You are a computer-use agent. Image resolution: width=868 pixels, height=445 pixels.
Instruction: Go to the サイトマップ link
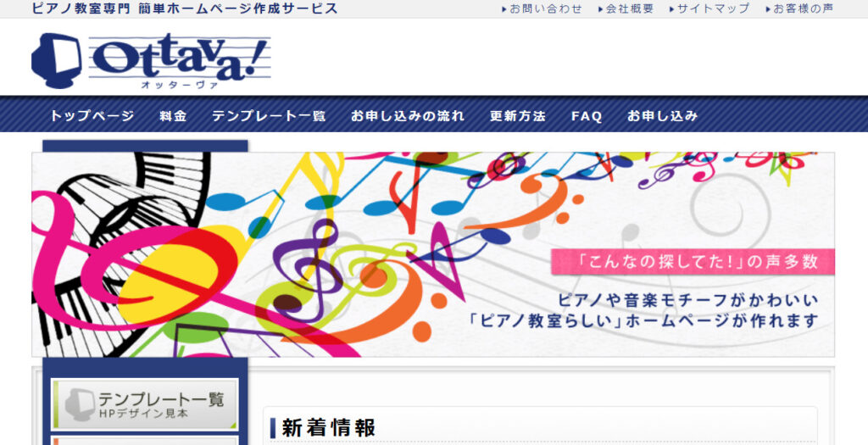713,8
